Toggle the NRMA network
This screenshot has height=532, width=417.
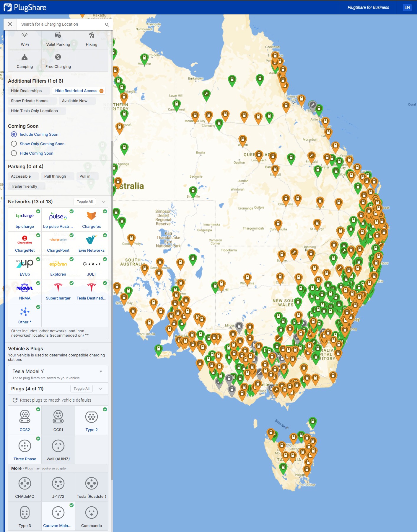25,291
